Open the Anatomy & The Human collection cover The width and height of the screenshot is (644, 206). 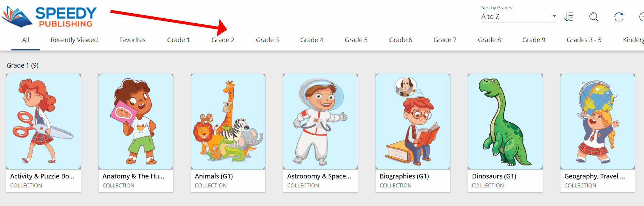tap(136, 122)
